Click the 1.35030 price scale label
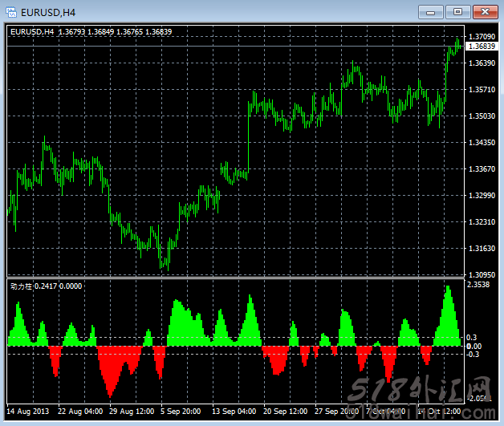504x426 pixels. point(479,116)
